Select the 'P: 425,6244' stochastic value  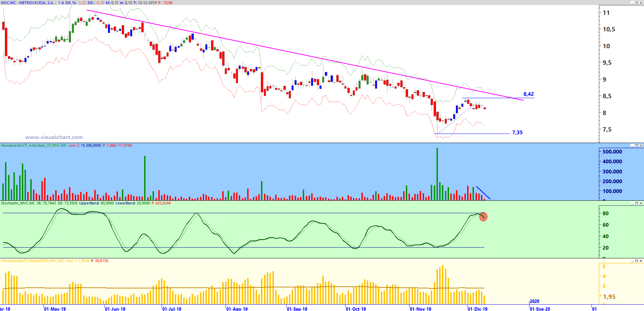[x=161, y=203]
